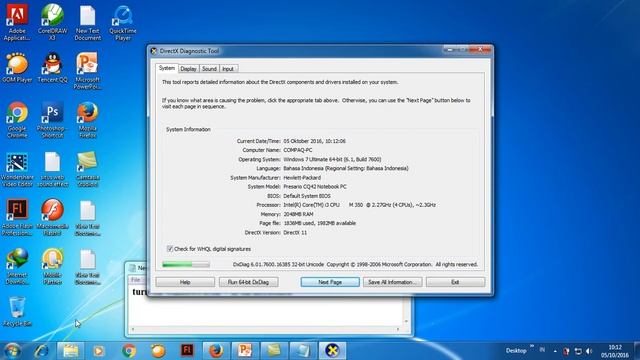This screenshot has width=640, height=360.
Task: Stay on the System tab
Action: pyautogui.click(x=167, y=68)
